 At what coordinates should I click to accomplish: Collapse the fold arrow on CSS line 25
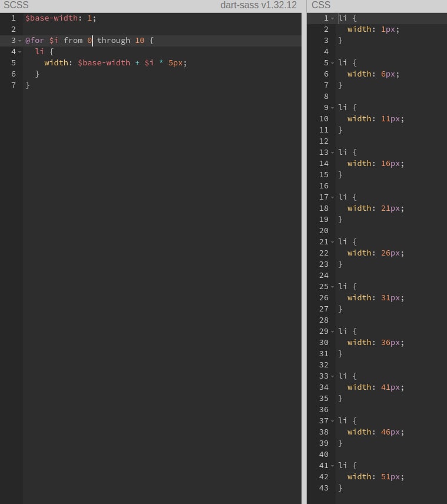333,287
